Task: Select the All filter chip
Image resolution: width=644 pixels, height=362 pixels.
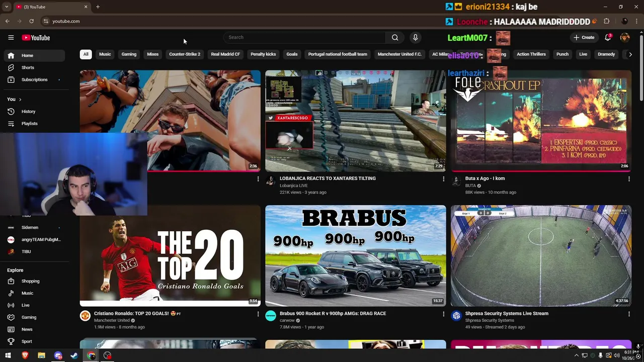Action: pyautogui.click(x=86, y=54)
